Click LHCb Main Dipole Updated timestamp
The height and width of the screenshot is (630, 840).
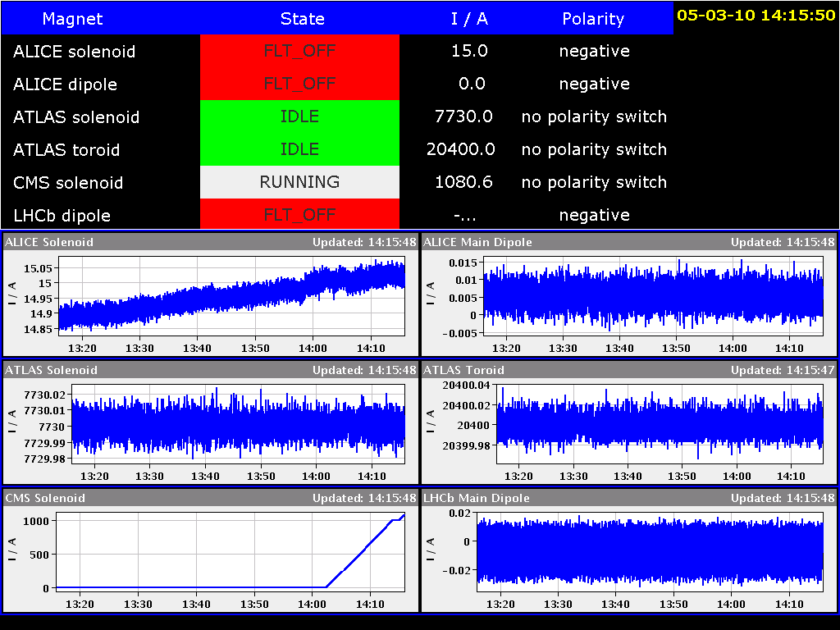[x=783, y=498]
